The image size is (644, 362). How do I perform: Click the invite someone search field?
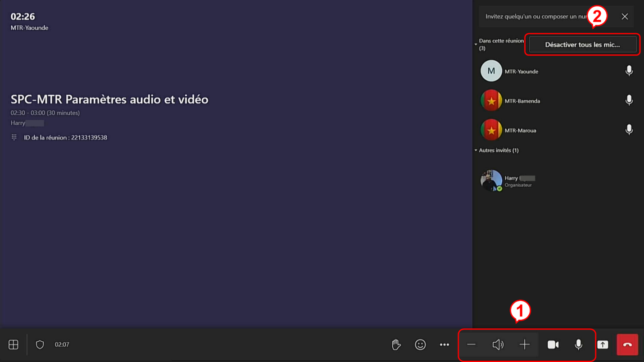[x=536, y=17]
